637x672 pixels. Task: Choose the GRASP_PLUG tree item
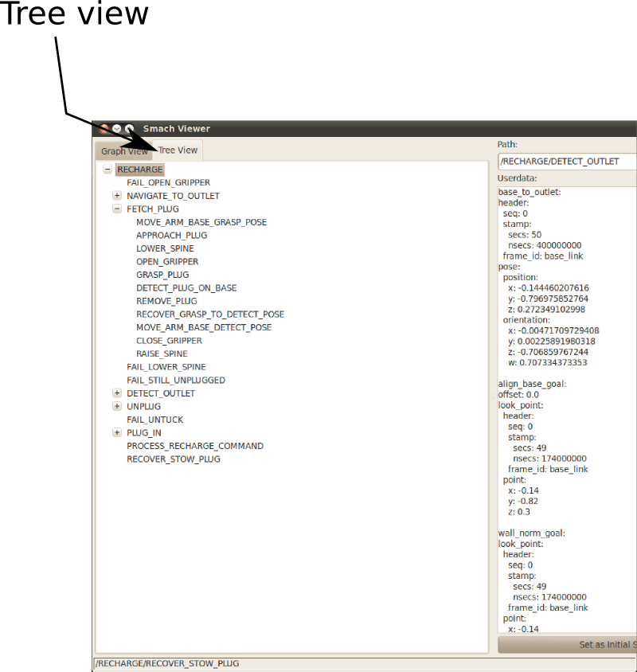pos(162,275)
